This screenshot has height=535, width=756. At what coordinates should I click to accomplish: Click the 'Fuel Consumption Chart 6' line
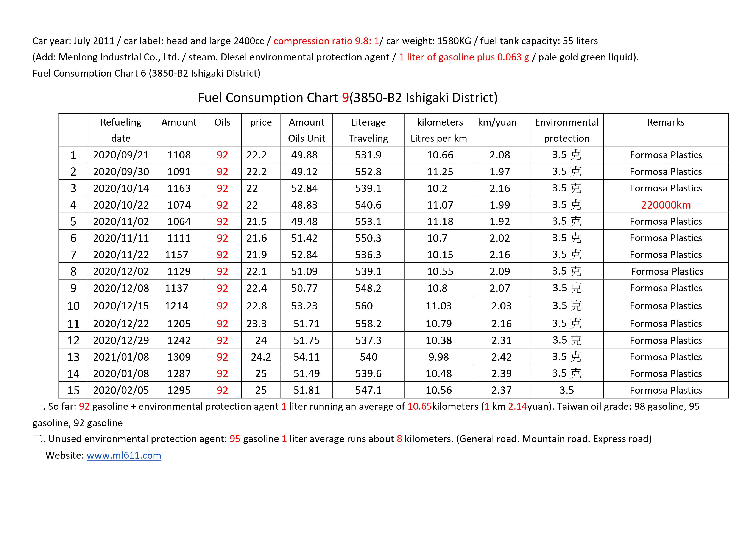[x=146, y=73]
